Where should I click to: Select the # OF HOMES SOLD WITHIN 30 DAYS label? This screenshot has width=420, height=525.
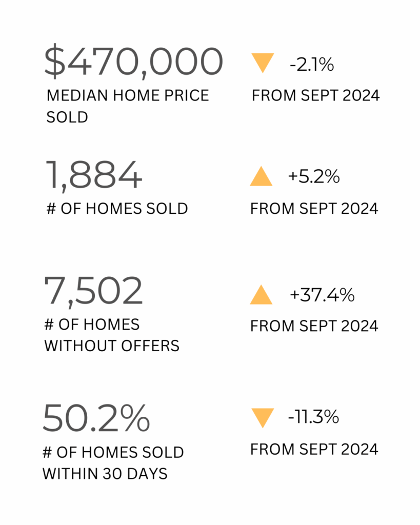point(113,463)
